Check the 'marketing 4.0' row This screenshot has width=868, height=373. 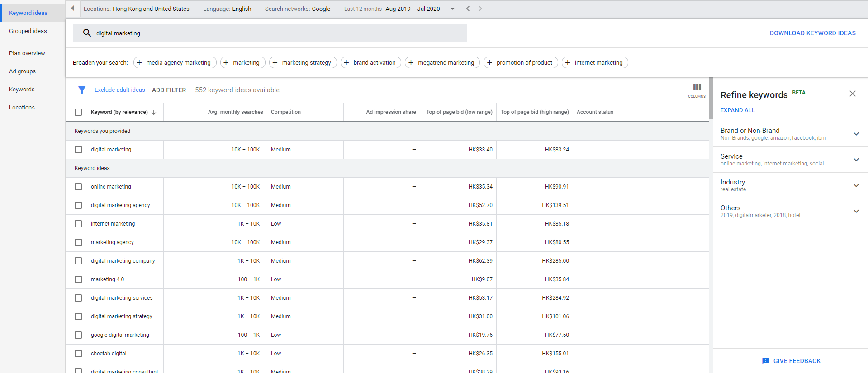78,279
